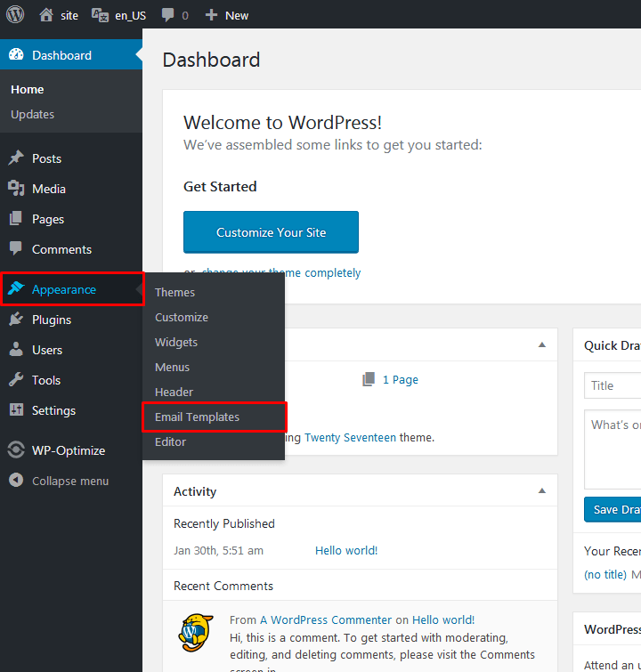The height and width of the screenshot is (672, 641).
Task: Open the 1 Page link
Action: point(401,380)
